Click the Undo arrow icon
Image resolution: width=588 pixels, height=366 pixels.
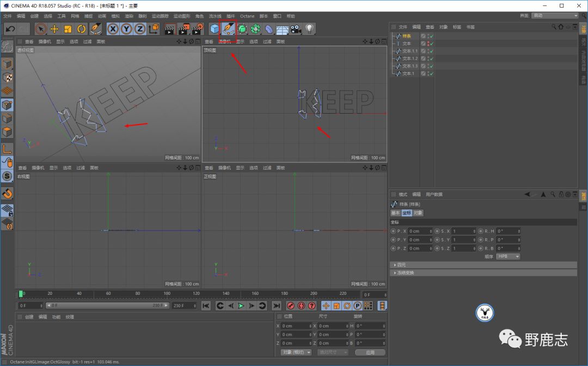[x=10, y=29]
